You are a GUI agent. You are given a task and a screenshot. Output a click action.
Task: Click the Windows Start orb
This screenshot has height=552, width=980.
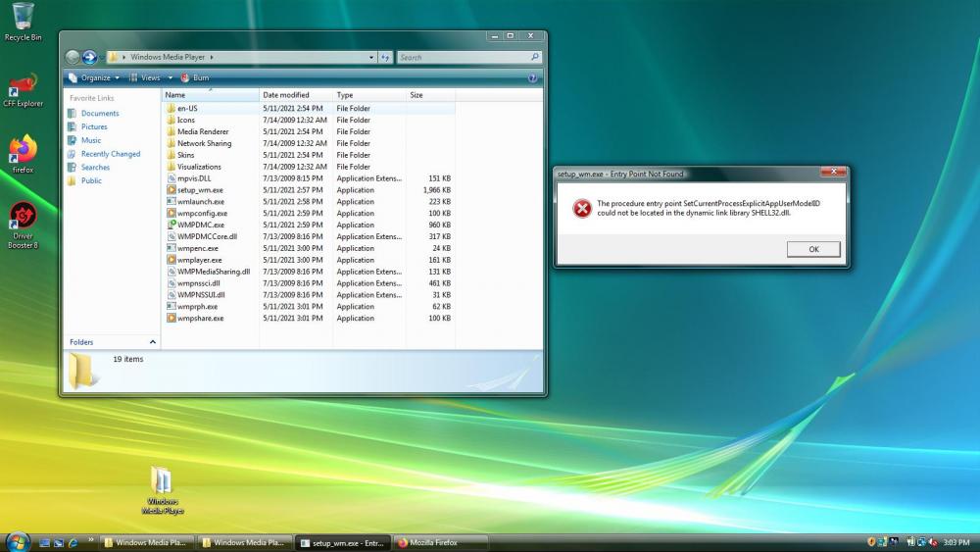[x=17, y=541]
